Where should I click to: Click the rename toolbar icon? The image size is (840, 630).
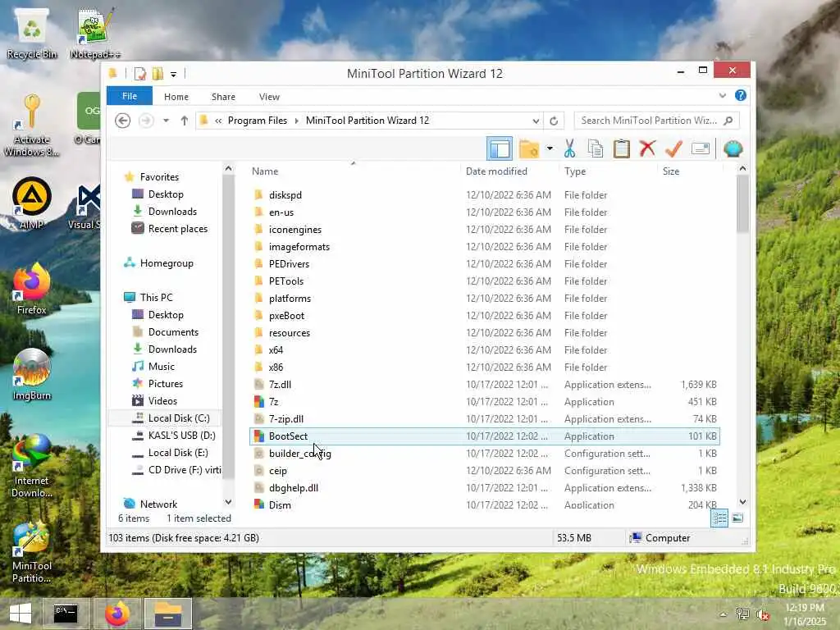tap(701, 148)
